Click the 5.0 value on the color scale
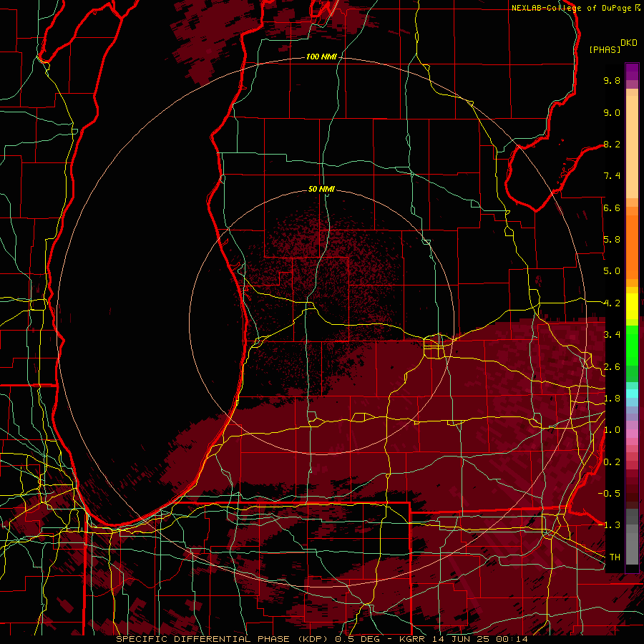 612,271
